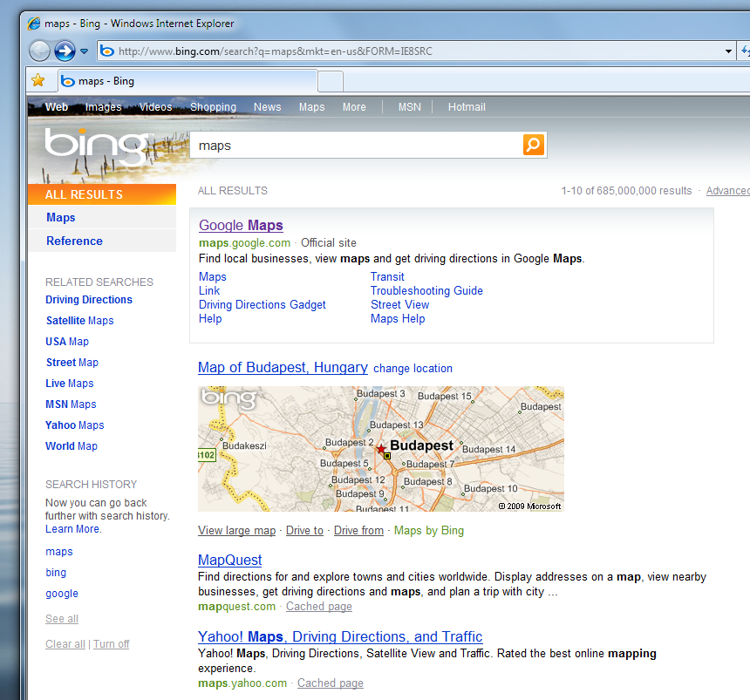
Task: Click Drive to link
Action: pyautogui.click(x=304, y=531)
